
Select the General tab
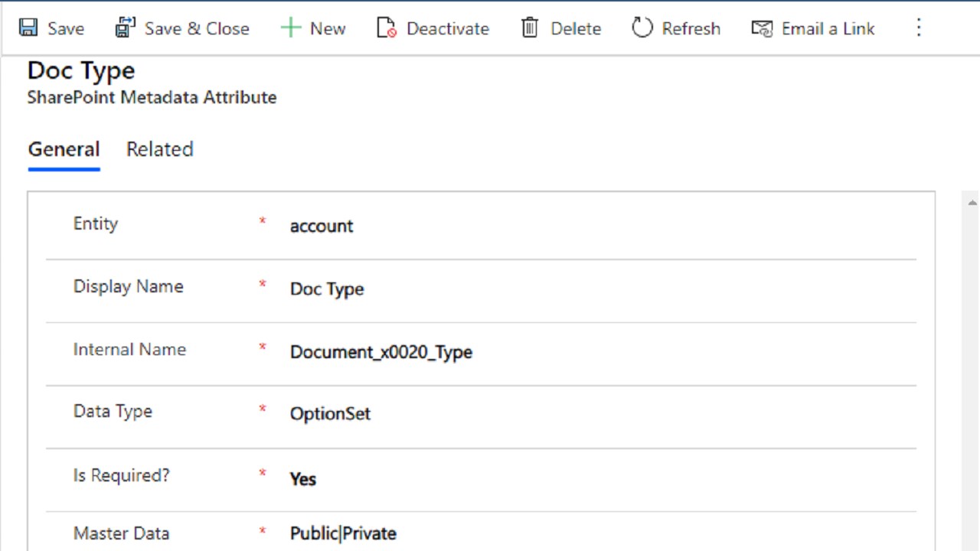64,149
